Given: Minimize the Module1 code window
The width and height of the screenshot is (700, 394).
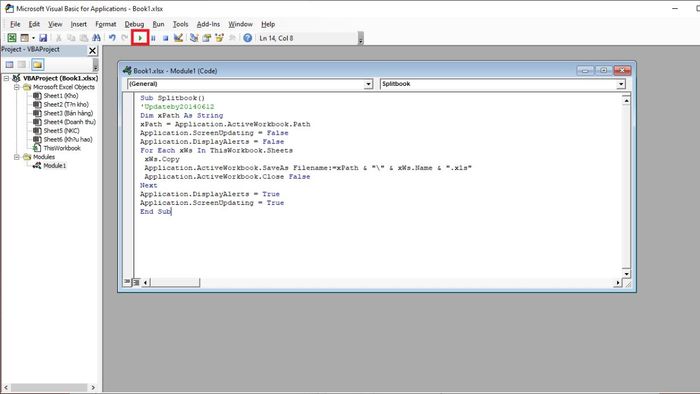Looking at the screenshot, I should pos(585,71).
